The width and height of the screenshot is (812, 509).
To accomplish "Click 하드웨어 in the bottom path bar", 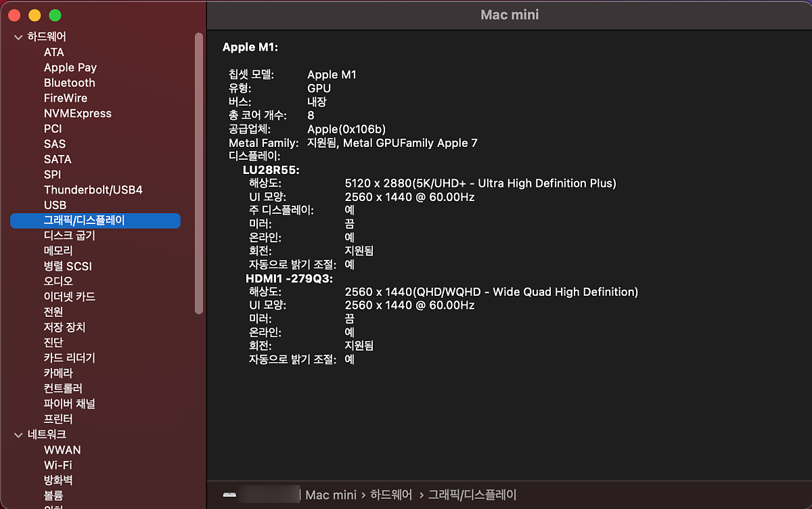I will (x=391, y=495).
